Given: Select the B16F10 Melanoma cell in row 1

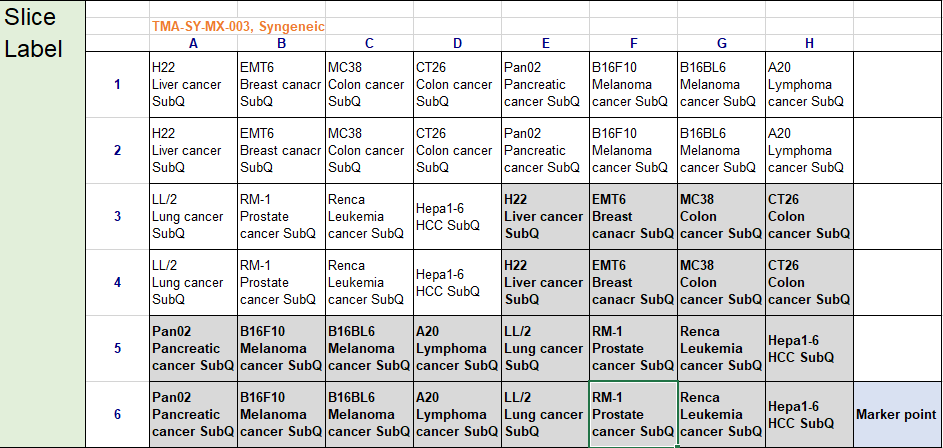Looking at the screenshot, I should click(x=633, y=84).
